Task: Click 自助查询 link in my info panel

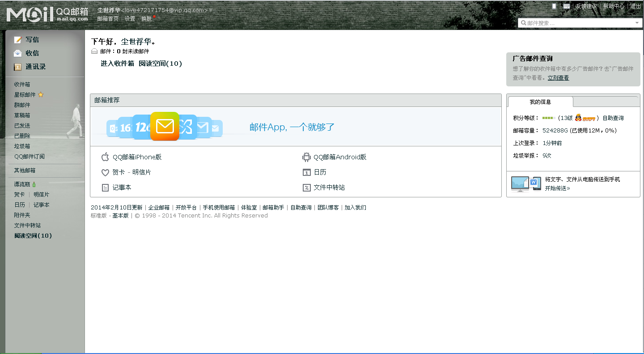Action: 613,118
